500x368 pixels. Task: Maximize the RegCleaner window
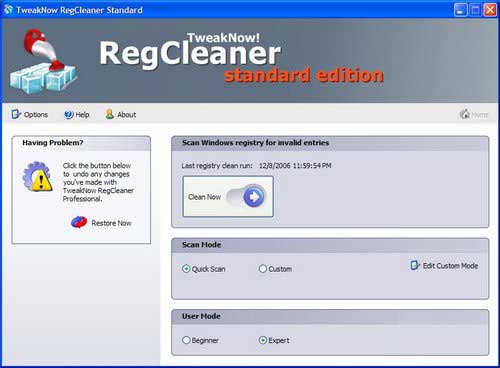click(x=475, y=10)
